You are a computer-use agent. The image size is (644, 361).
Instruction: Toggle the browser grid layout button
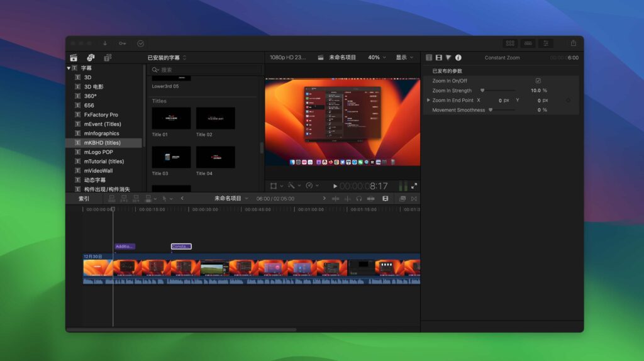pyautogui.click(x=510, y=43)
